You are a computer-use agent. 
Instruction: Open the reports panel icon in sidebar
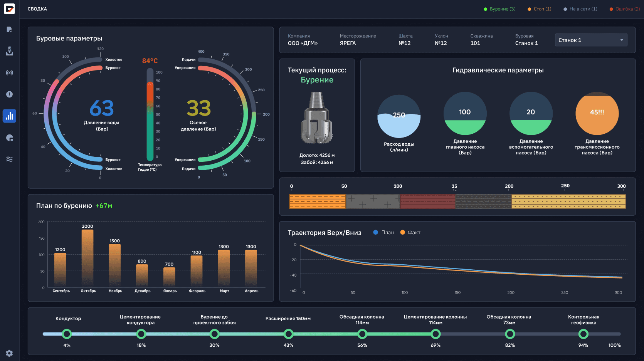[x=10, y=29]
